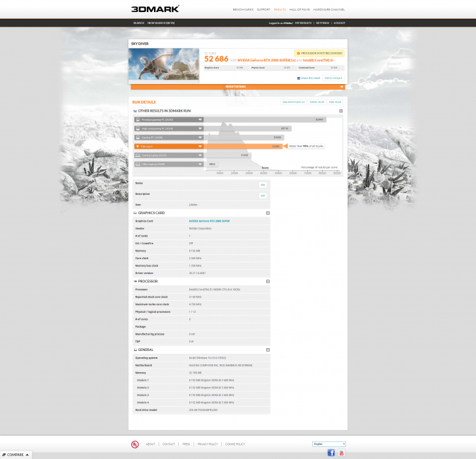Open the Support menu
This screenshot has width=476, height=459.
click(263, 10)
